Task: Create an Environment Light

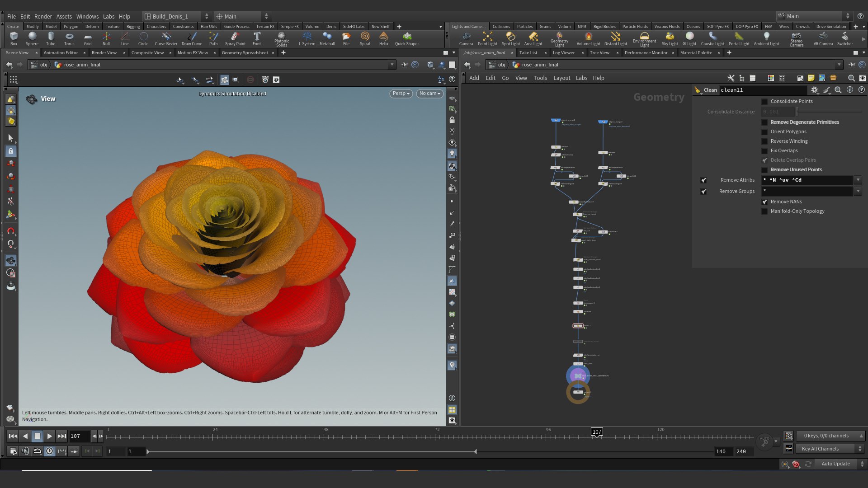Action: 644,39
